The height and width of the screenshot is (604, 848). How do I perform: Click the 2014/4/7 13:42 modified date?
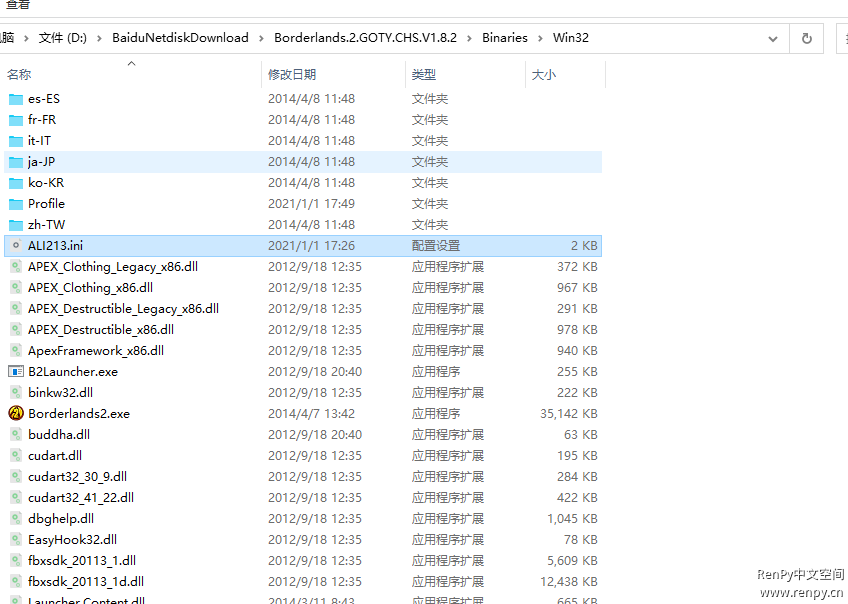312,414
